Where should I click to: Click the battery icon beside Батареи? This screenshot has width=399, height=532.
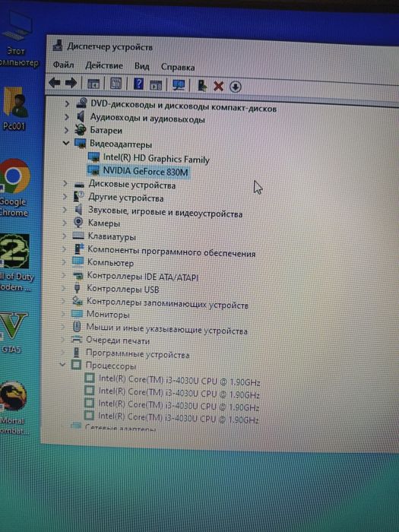point(81,130)
